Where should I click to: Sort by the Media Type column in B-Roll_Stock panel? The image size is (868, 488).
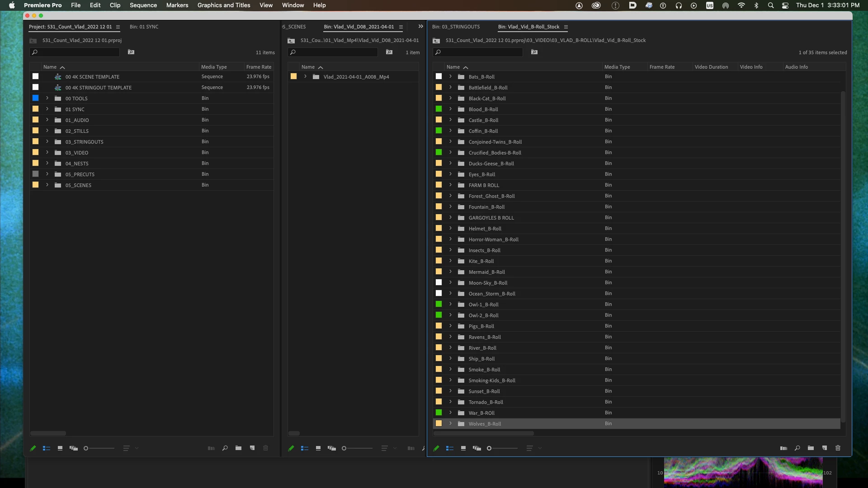[x=617, y=67]
